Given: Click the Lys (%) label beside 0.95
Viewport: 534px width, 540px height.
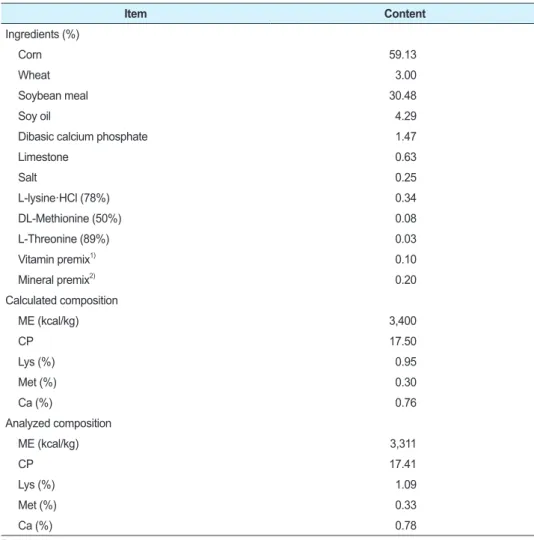Looking at the screenshot, I should point(36,362).
